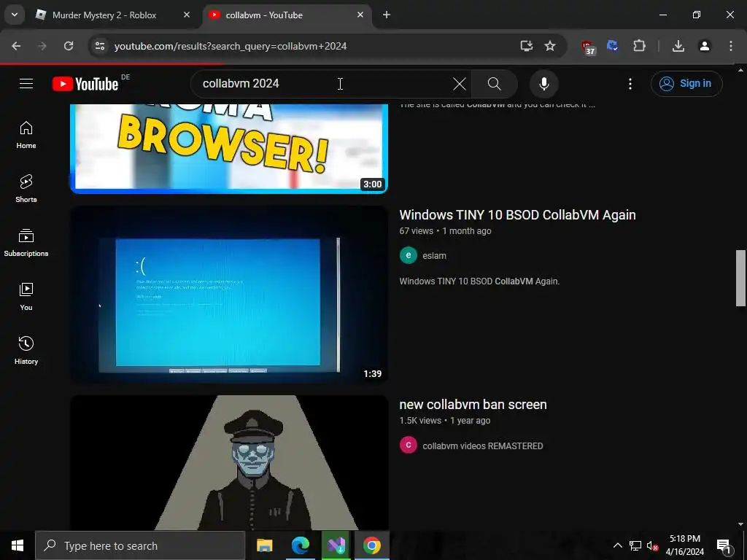Open network status in system tray
747x560 pixels.
[x=635, y=545]
